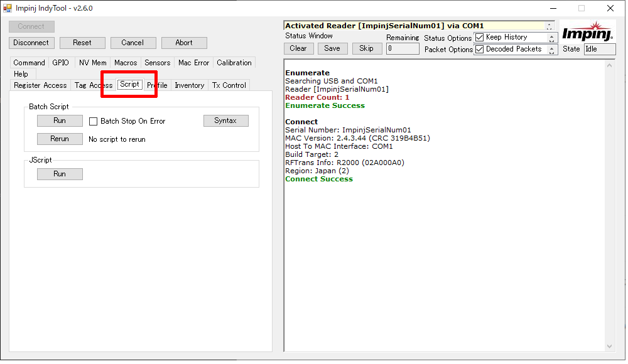Switch to the GPIO tab

coord(60,63)
